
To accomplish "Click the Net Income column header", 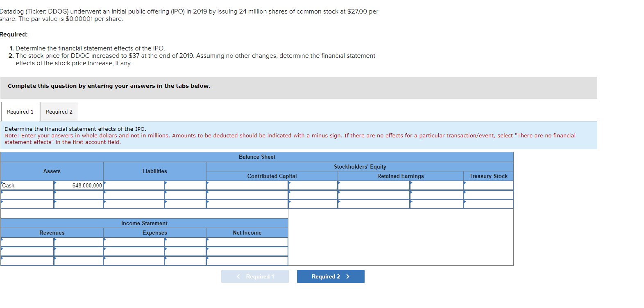I will pyautogui.click(x=247, y=233).
